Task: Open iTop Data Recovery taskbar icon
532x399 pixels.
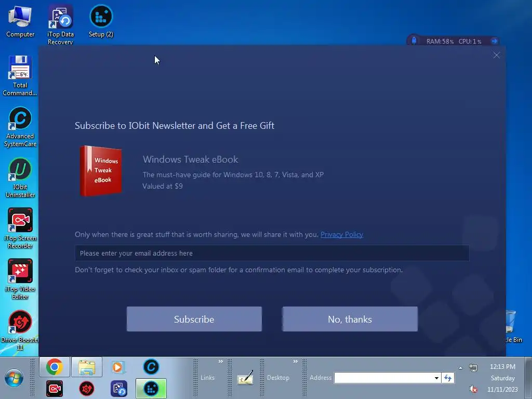Action: pos(119,389)
